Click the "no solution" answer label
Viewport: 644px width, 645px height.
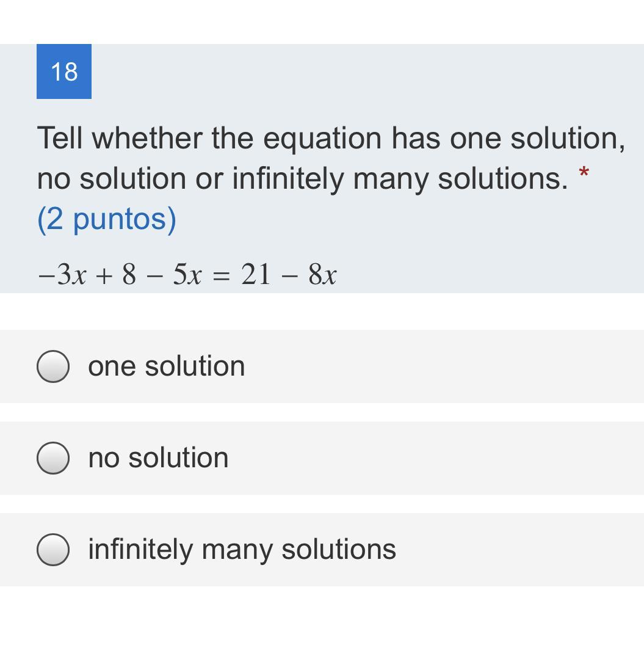[x=158, y=458]
